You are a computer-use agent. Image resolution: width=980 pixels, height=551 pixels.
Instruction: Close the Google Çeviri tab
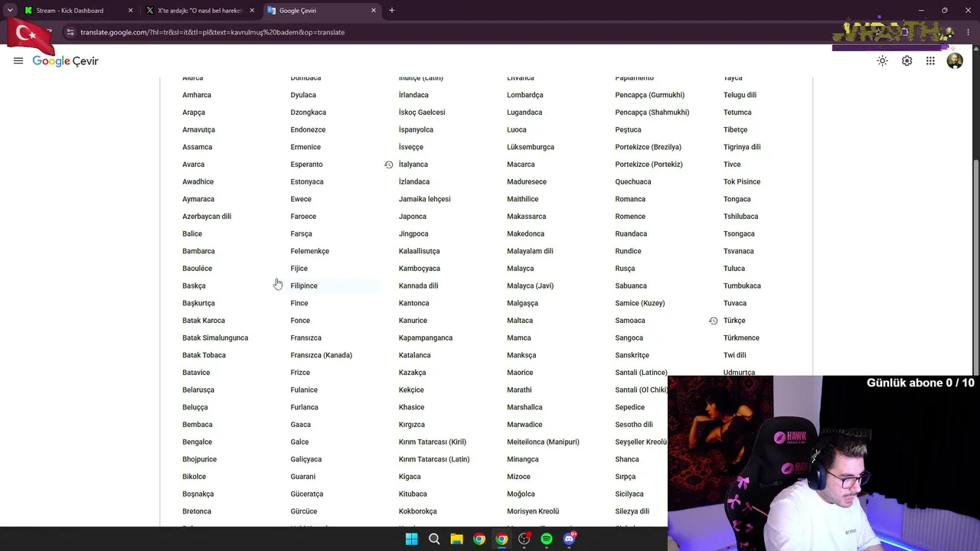[374, 11]
